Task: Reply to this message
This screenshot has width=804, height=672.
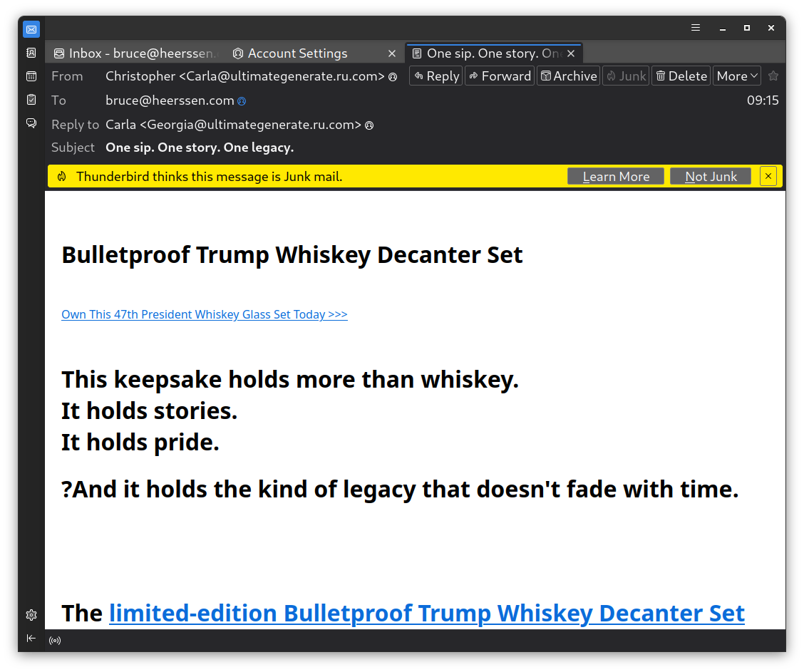Action: click(435, 76)
